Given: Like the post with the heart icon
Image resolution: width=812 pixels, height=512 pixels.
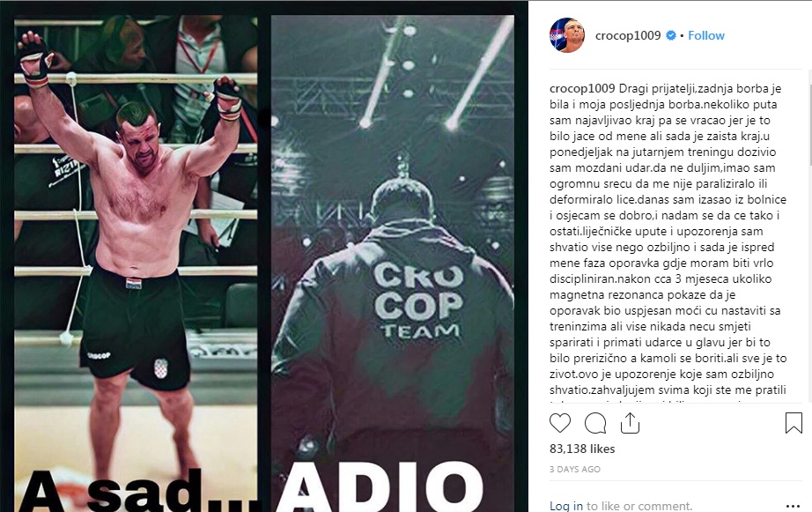Looking at the screenshot, I should (560, 423).
